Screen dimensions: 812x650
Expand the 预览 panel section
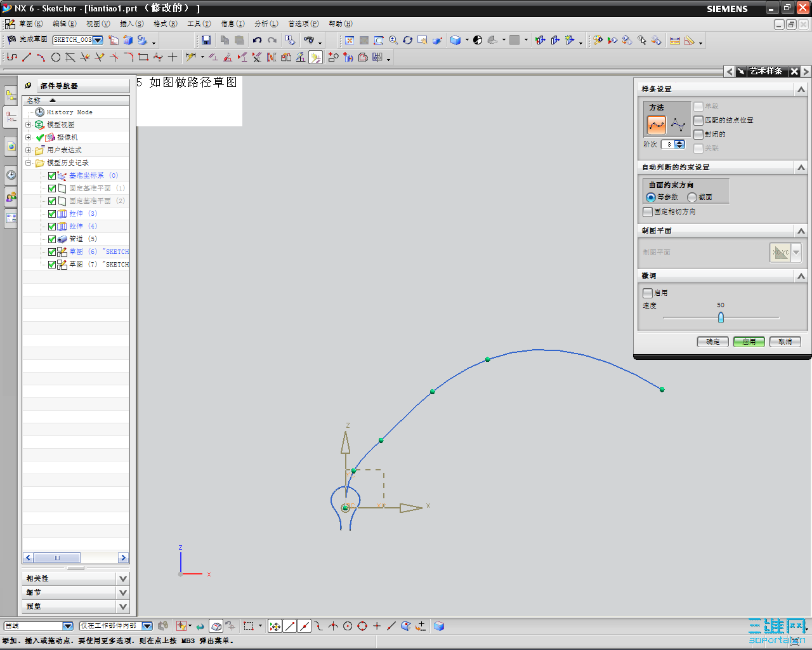point(123,607)
